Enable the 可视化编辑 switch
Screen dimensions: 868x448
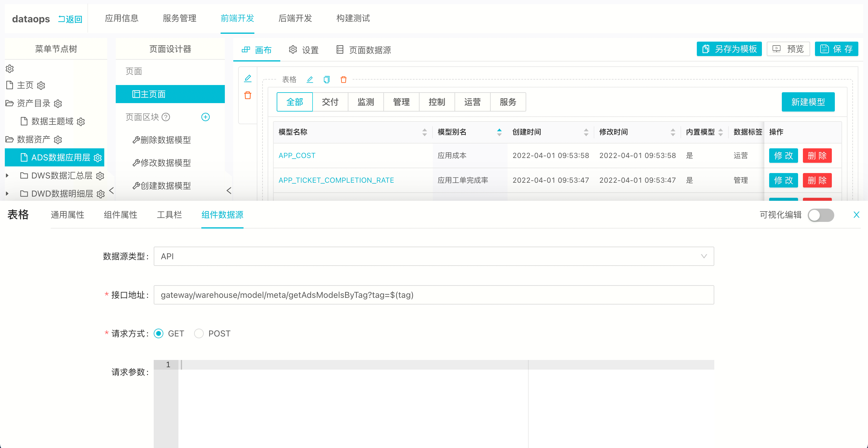[x=821, y=215]
